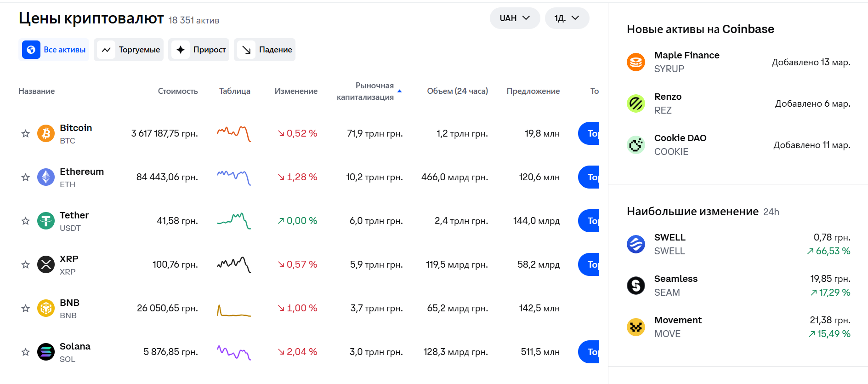Click the Solana trade button
Image resolution: width=868 pixels, height=384 pixels.
pyautogui.click(x=589, y=352)
